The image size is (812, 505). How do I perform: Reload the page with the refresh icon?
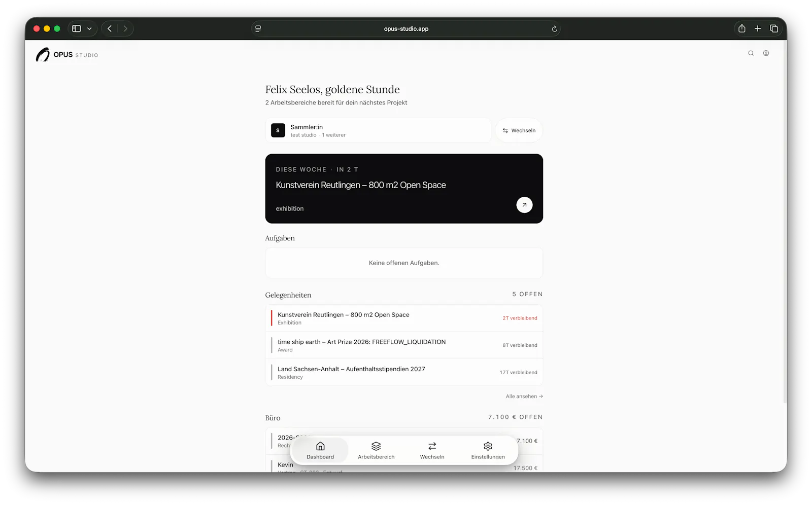554,29
